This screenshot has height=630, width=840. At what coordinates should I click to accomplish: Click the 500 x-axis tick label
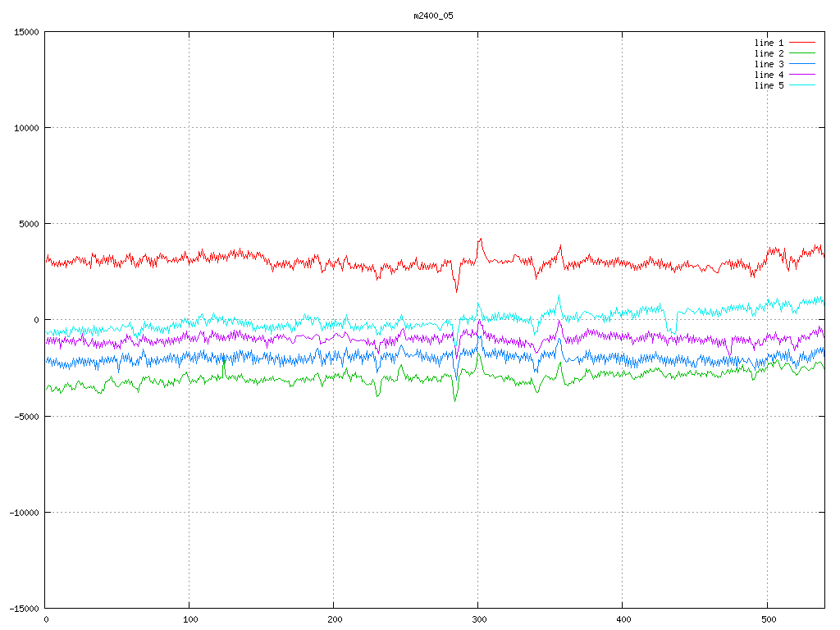tap(766, 619)
